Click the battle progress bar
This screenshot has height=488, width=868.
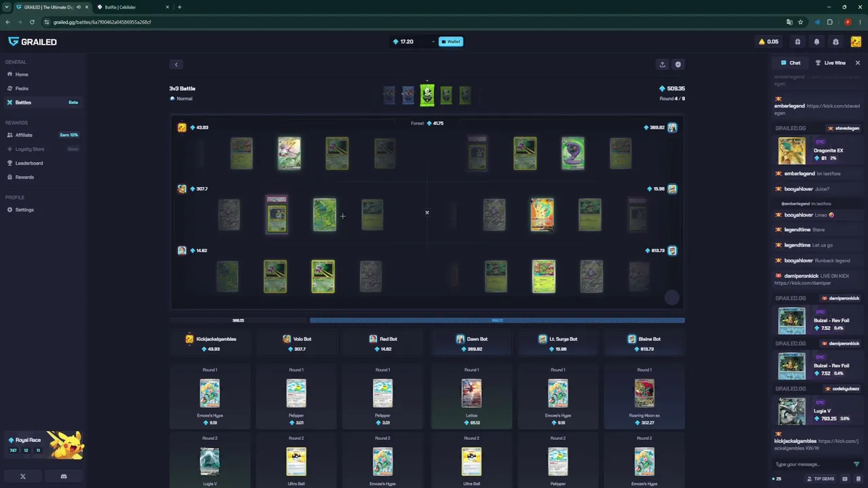point(427,321)
